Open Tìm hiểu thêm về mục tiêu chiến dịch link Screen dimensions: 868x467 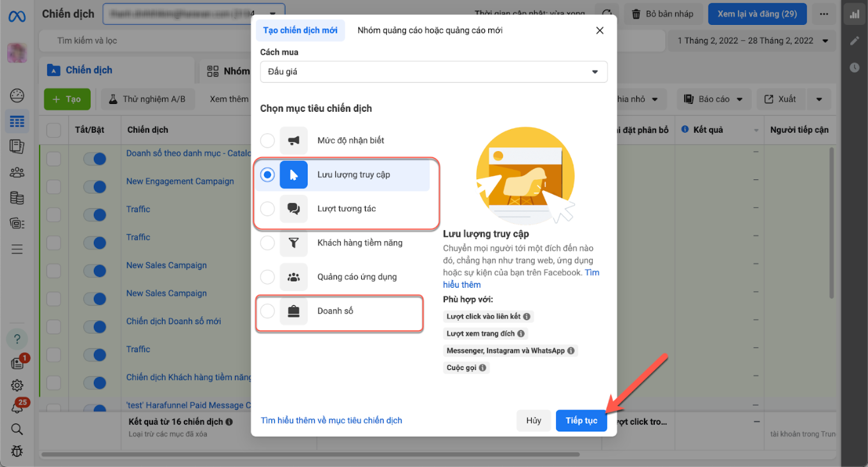click(331, 420)
